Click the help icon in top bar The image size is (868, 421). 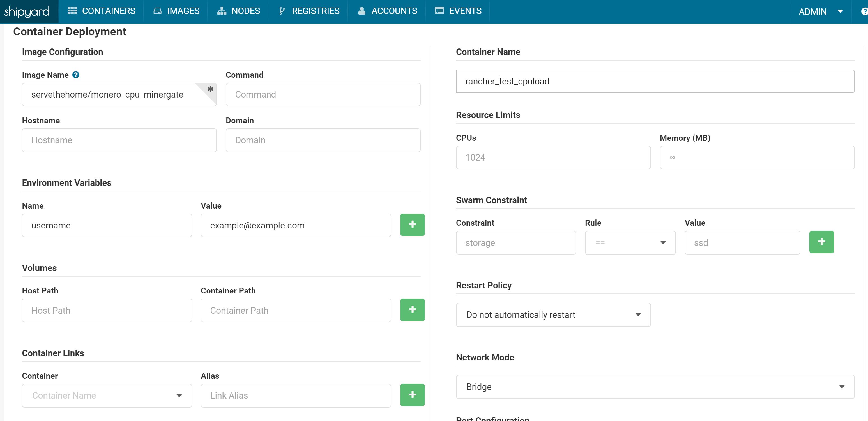pos(864,11)
